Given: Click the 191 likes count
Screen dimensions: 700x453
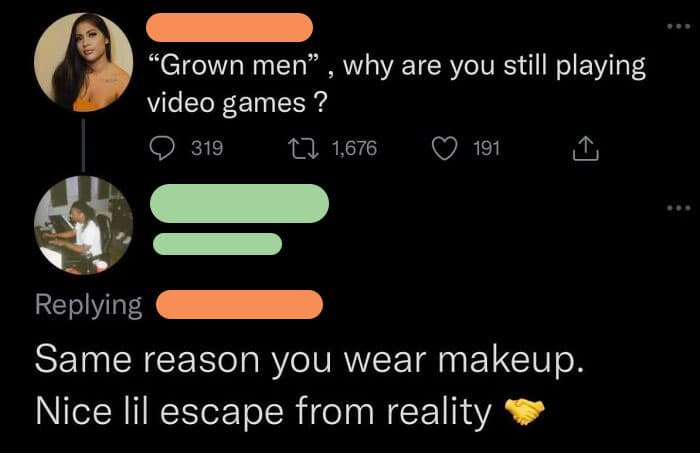Looking at the screenshot, I should (x=486, y=148).
